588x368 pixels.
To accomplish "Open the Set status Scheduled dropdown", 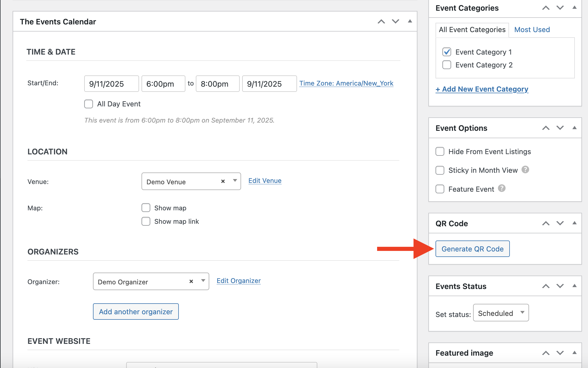I will (x=501, y=313).
